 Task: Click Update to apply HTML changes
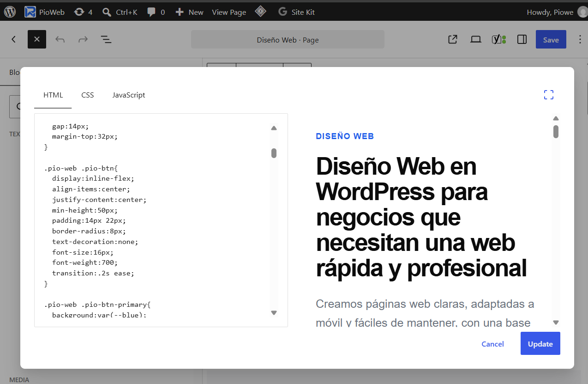click(540, 343)
